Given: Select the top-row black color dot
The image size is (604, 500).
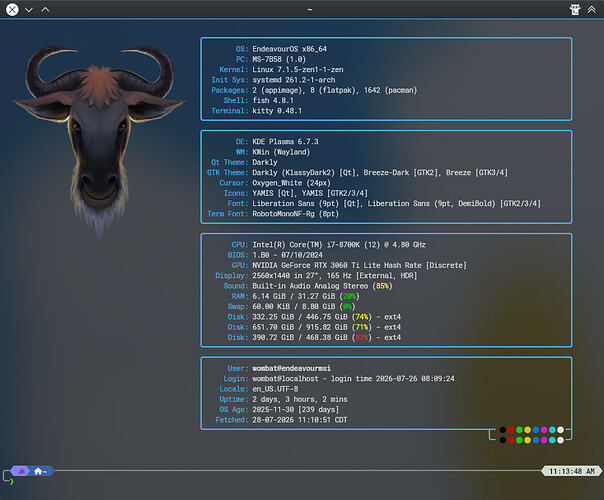Looking at the screenshot, I should [x=503, y=430].
